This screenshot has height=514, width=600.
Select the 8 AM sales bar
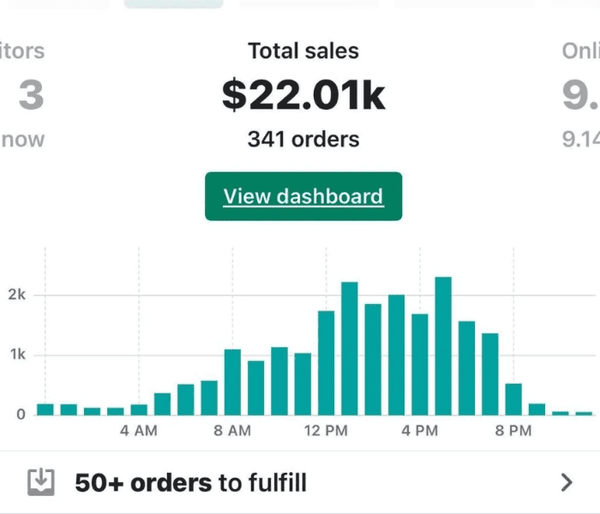(233, 381)
